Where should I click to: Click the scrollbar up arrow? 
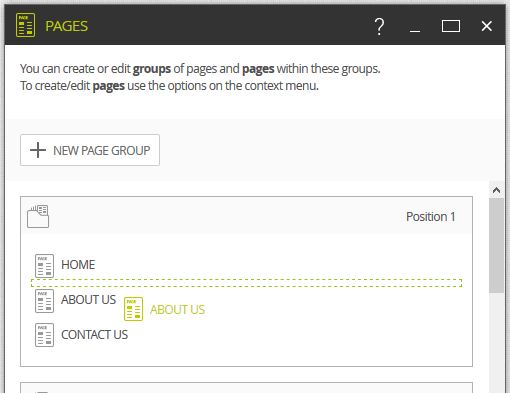click(x=496, y=190)
